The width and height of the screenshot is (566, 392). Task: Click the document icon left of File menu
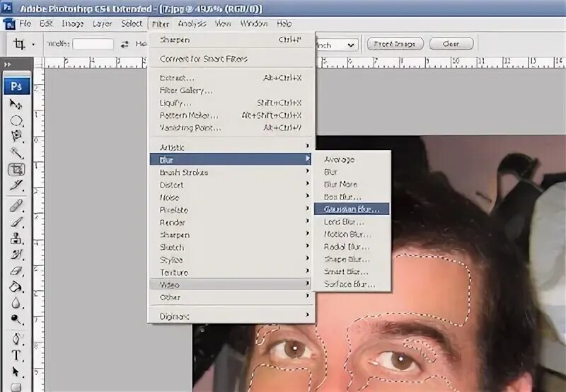tap(9, 24)
